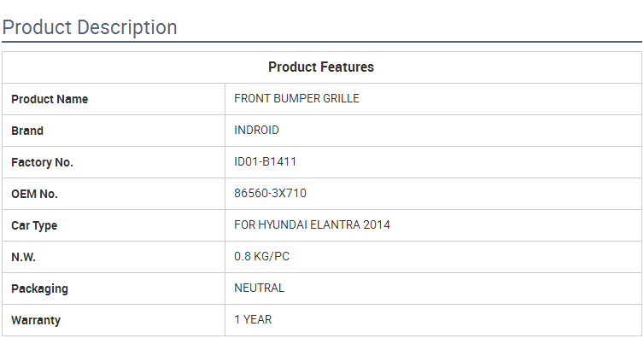Click the Warranty label cell
Viewport: 644px width, 338px height.
(x=114, y=320)
